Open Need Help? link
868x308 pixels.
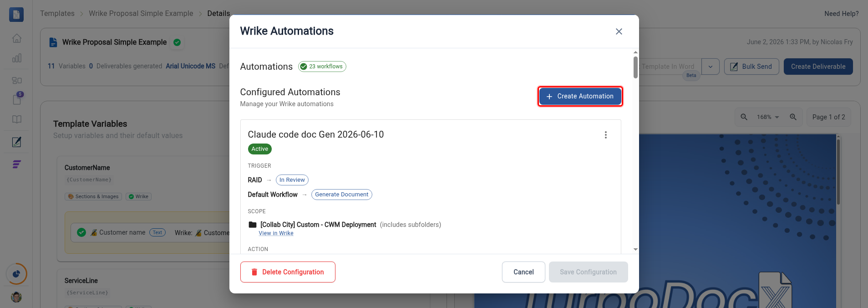point(841,14)
